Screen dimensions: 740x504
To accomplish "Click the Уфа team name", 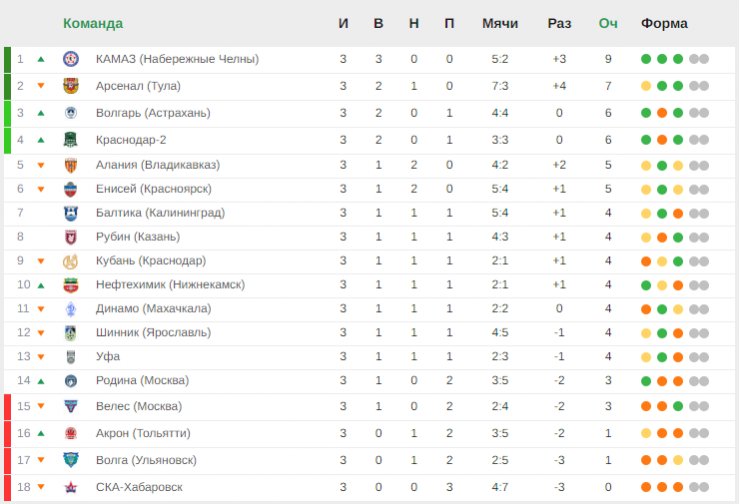I will pos(108,356).
